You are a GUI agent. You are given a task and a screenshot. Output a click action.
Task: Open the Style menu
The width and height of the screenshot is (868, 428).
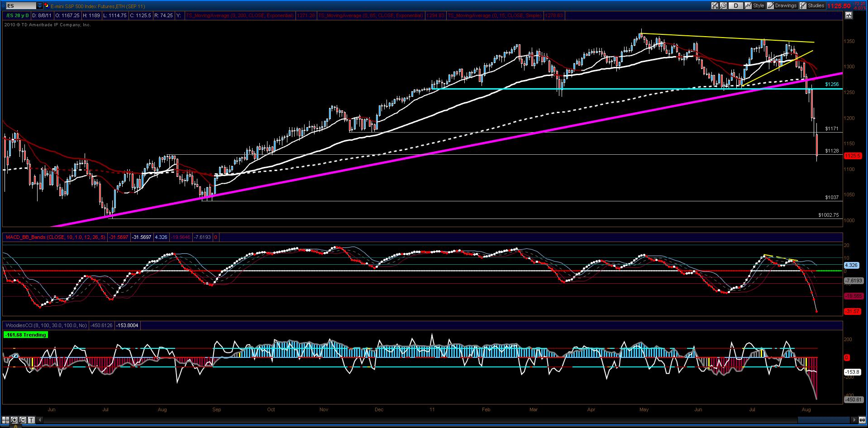tap(758, 6)
